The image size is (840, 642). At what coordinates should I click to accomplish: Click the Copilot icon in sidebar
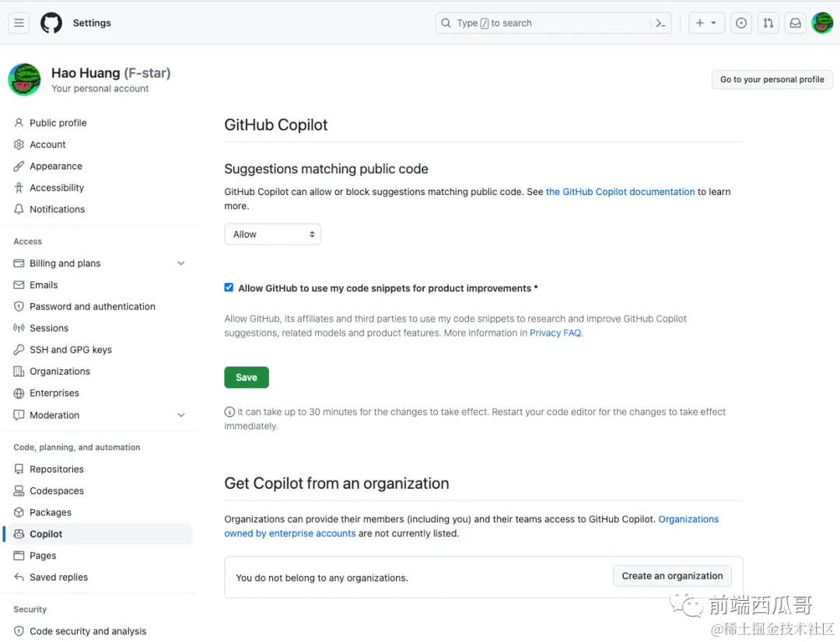pyautogui.click(x=19, y=534)
